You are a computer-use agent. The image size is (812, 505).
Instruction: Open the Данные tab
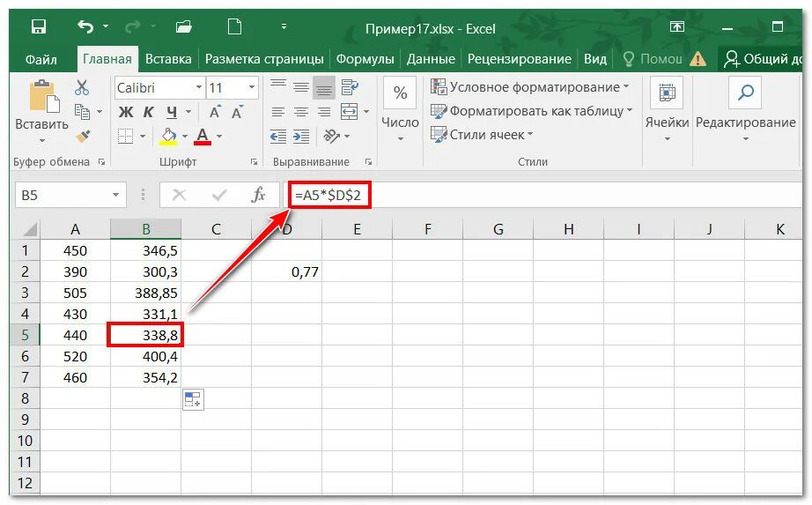431,59
